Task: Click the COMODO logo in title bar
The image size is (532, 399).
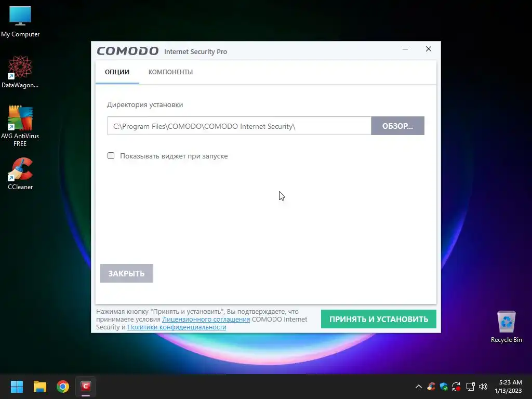Action: 128,51
